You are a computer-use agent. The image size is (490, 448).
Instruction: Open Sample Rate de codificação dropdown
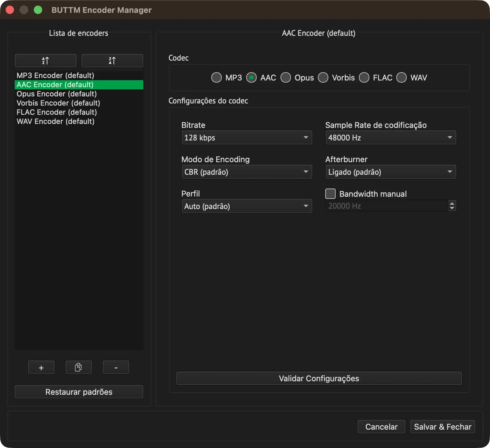[x=391, y=137]
